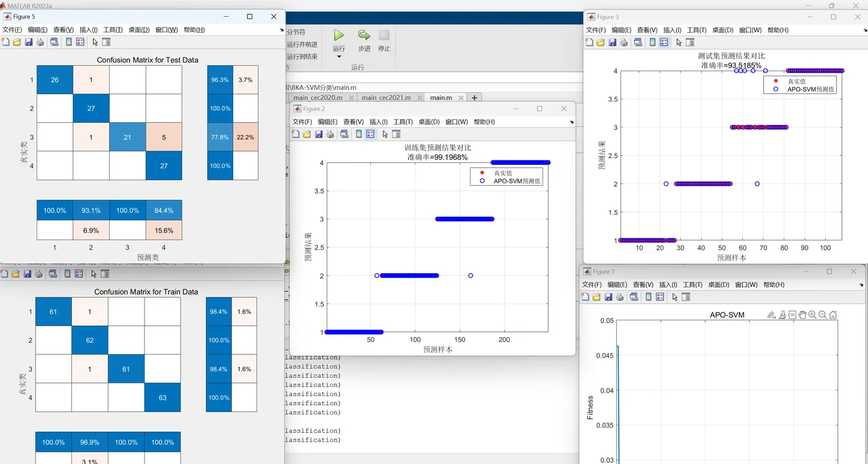868x464 pixels.
Task: Open Property Inspector in Figure 2
Action: click(x=396, y=134)
